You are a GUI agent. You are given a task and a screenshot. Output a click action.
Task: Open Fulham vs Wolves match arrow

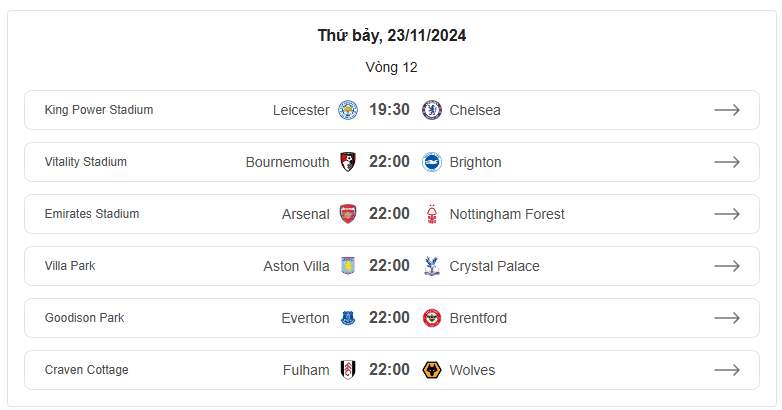pyautogui.click(x=727, y=370)
